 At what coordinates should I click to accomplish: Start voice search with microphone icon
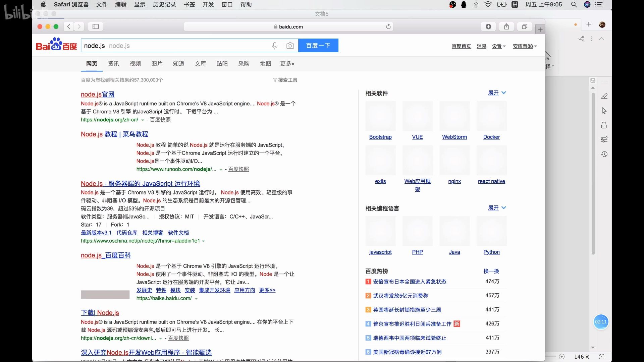tap(275, 46)
